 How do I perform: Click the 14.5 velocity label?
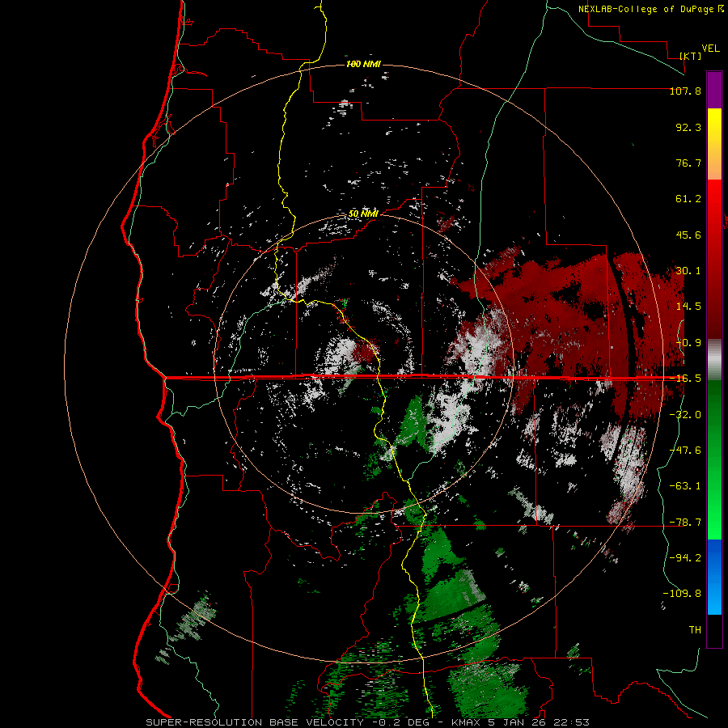(x=688, y=307)
